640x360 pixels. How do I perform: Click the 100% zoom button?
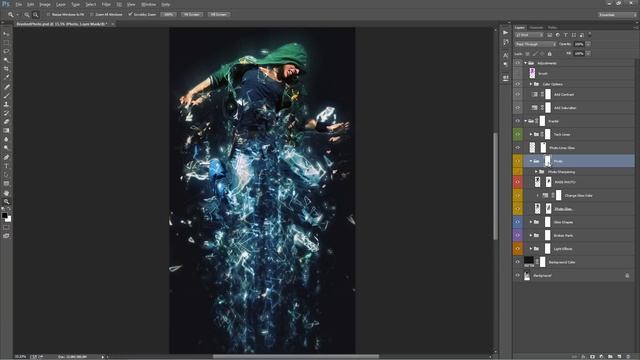(168, 14)
